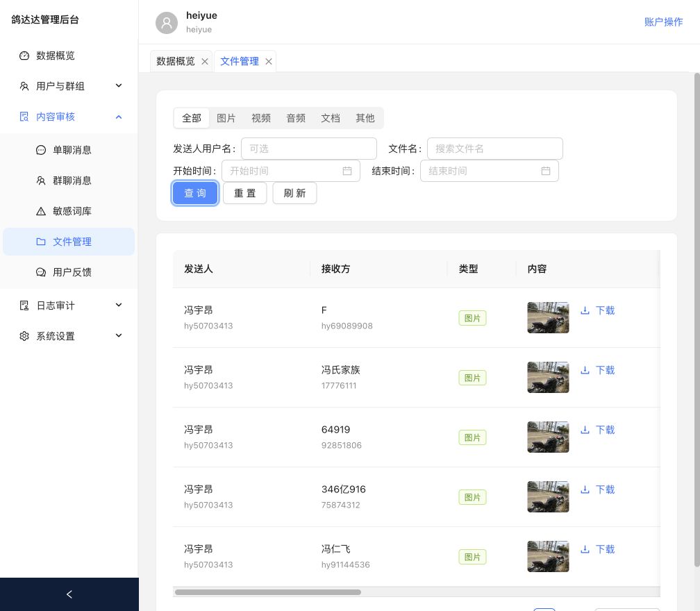Click the 重置 button
700x611 pixels.
(244, 193)
